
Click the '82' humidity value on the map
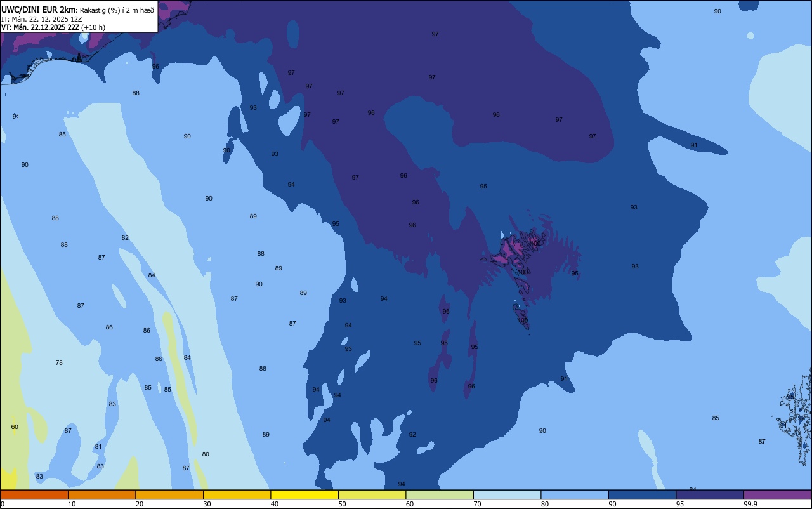pos(125,238)
